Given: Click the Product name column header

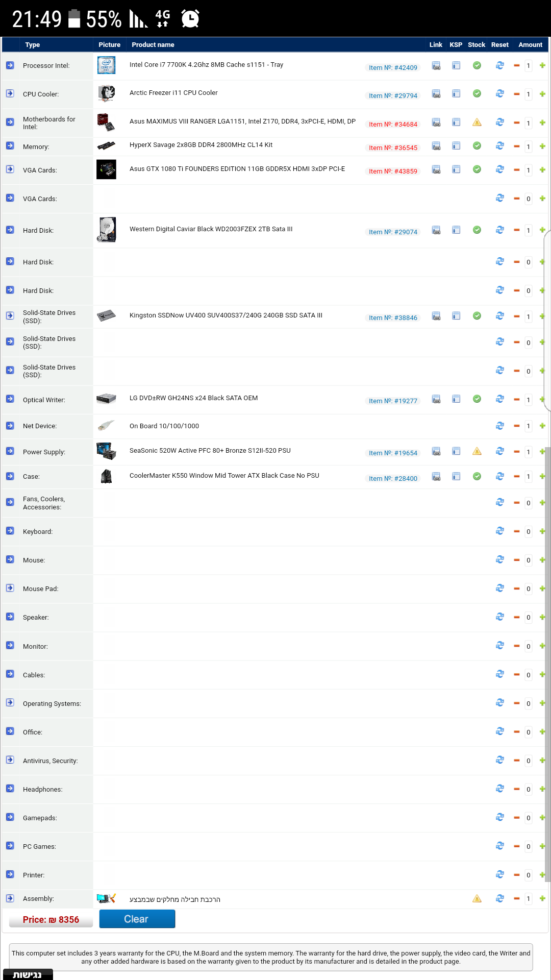Looking at the screenshot, I should click(x=153, y=44).
